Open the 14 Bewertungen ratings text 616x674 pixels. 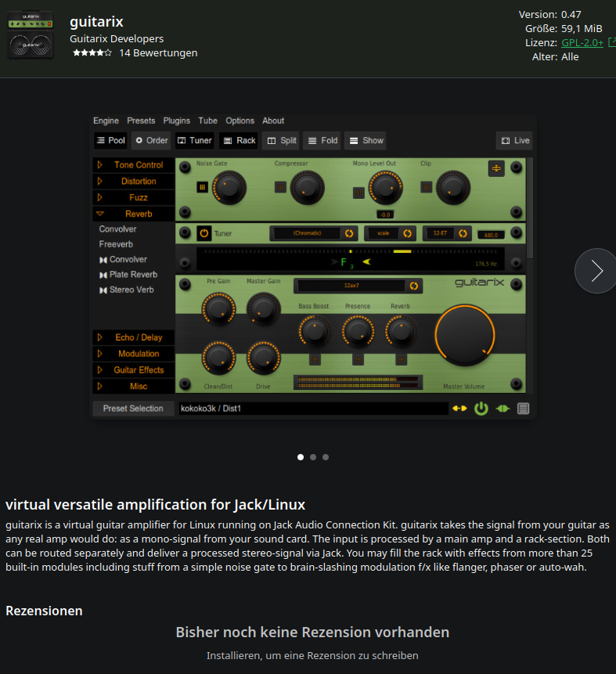[x=158, y=53]
